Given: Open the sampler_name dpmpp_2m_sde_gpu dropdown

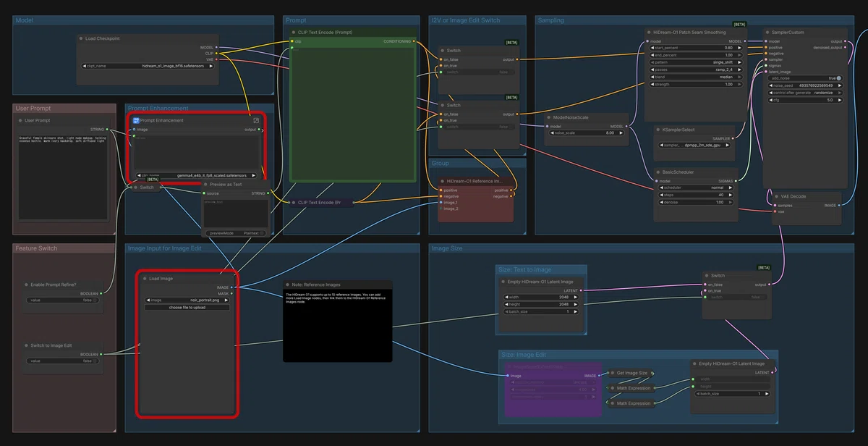Looking at the screenshot, I should click(x=695, y=145).
